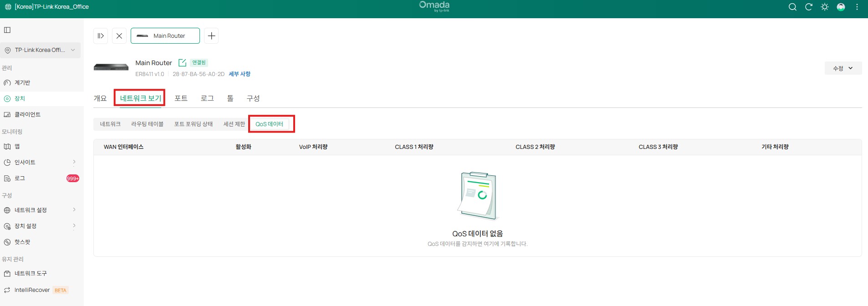
Task: Open 네트워크 도구 in the sidebar
Action: pos(31,274)
